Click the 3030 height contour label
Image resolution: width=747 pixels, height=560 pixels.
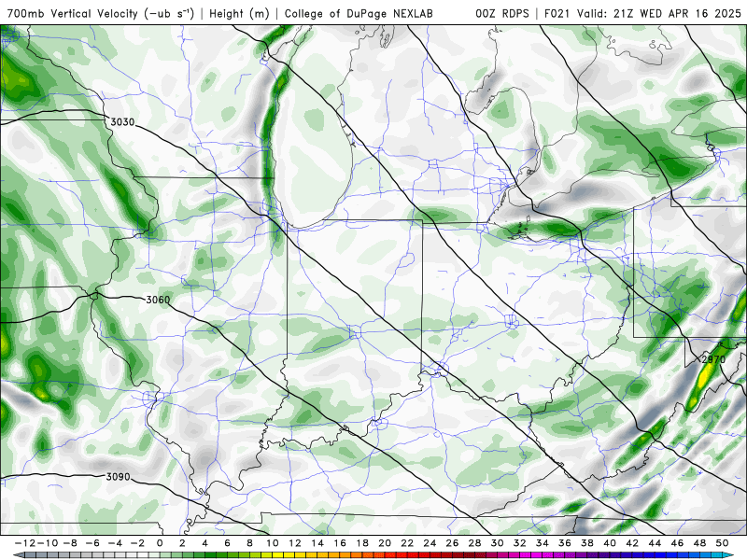pyautogui.click(x=122, y=122)
